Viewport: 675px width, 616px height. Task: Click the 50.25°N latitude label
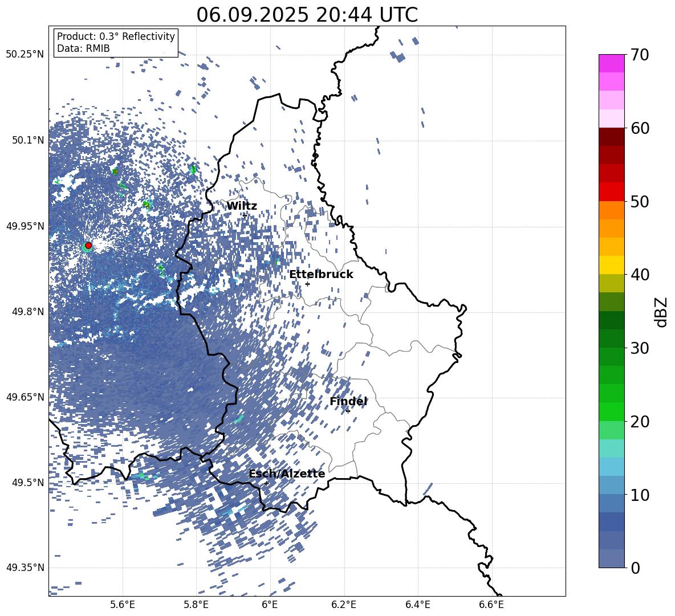(x=25, y=54)
